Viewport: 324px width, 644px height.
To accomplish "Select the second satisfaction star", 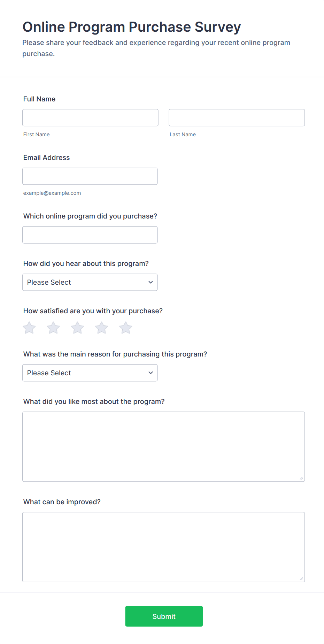I will (x=53, y=328).
